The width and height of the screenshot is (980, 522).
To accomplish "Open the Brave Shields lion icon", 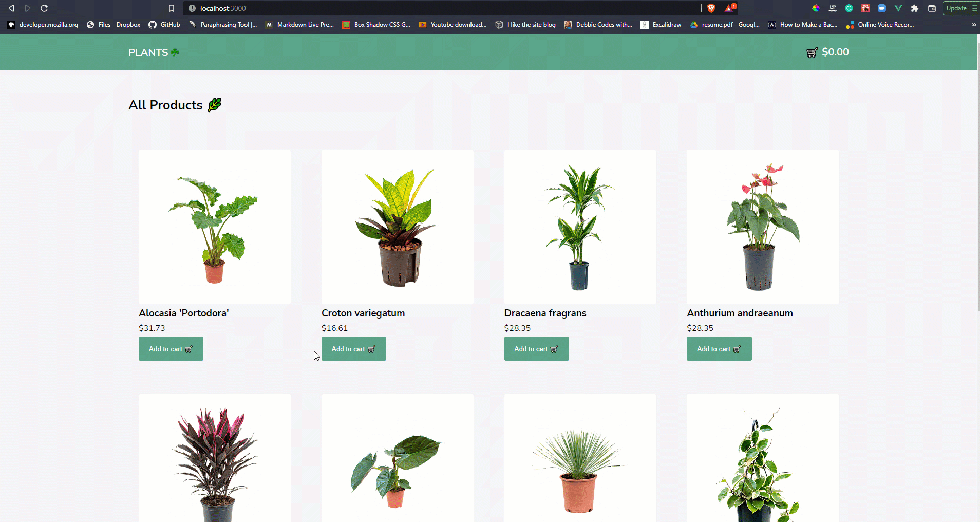I will [x=711, y=8].
